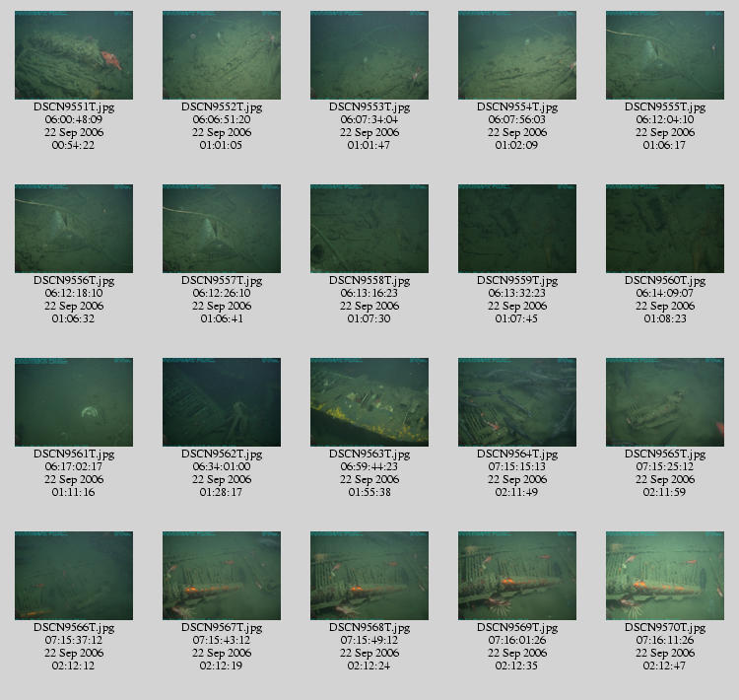739x700 pixels.
Task: Click the DSCN9559T.jpg thumbnail
Action: pos(517,229)
